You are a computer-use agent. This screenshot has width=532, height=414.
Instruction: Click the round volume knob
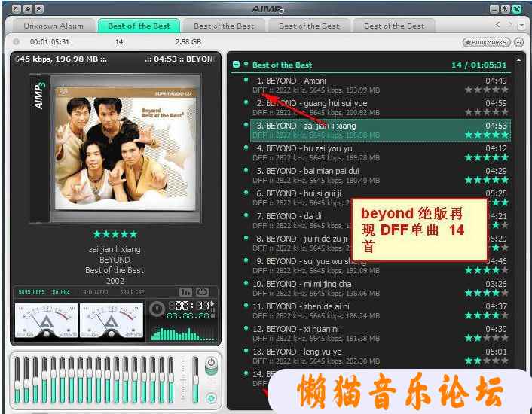pyautogui.click(x=157, y=309)
